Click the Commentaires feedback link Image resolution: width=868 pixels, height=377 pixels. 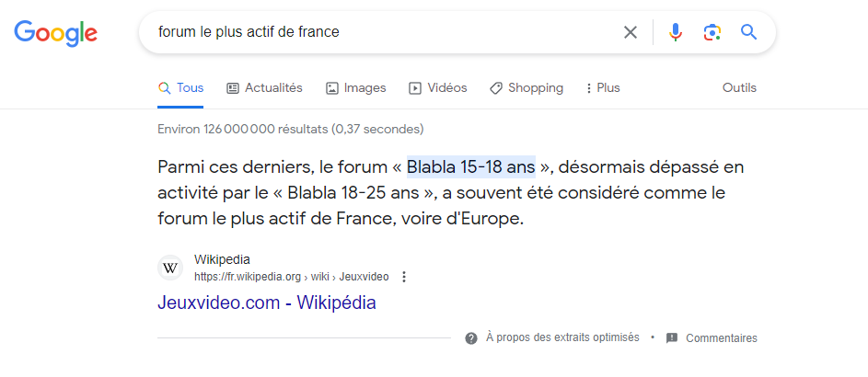[x=722, y=338]
